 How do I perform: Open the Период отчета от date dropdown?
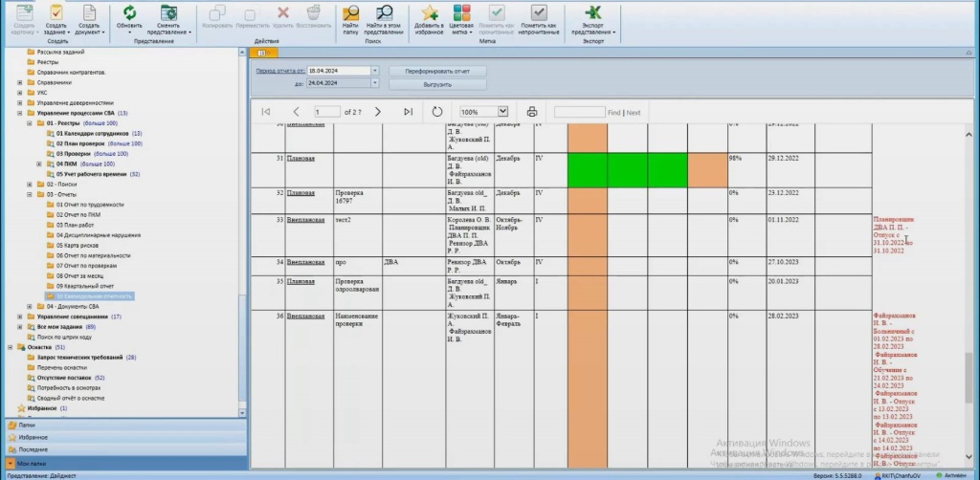pos(374,71)
